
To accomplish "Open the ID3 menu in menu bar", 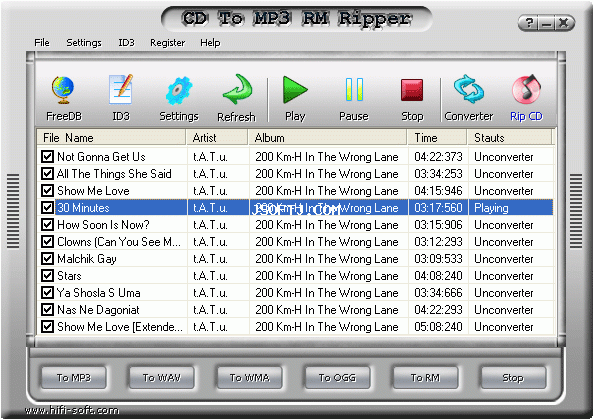I will 126,43.
